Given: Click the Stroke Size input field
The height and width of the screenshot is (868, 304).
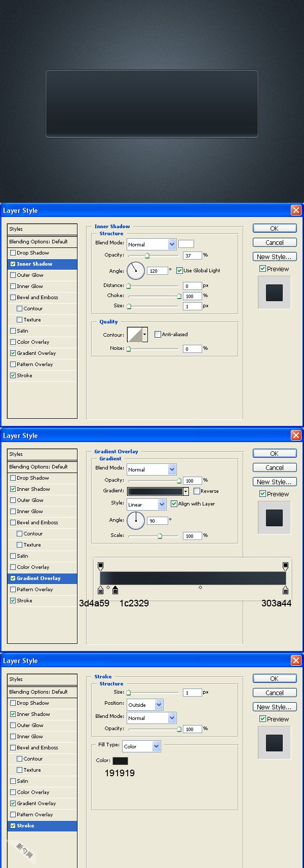Looking at the screenshot, I should 192,693.
